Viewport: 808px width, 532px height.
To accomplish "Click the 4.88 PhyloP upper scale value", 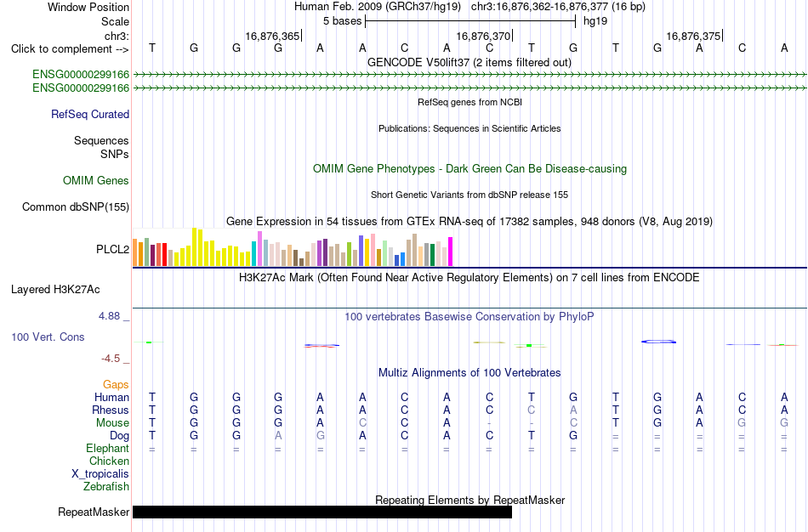I will (109, 315).
